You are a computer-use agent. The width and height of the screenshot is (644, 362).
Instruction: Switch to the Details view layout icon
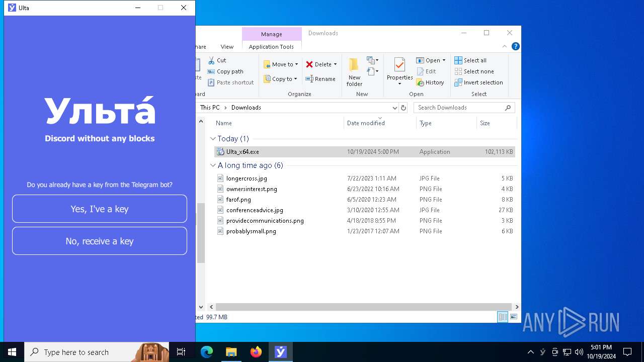click(503, 317)
